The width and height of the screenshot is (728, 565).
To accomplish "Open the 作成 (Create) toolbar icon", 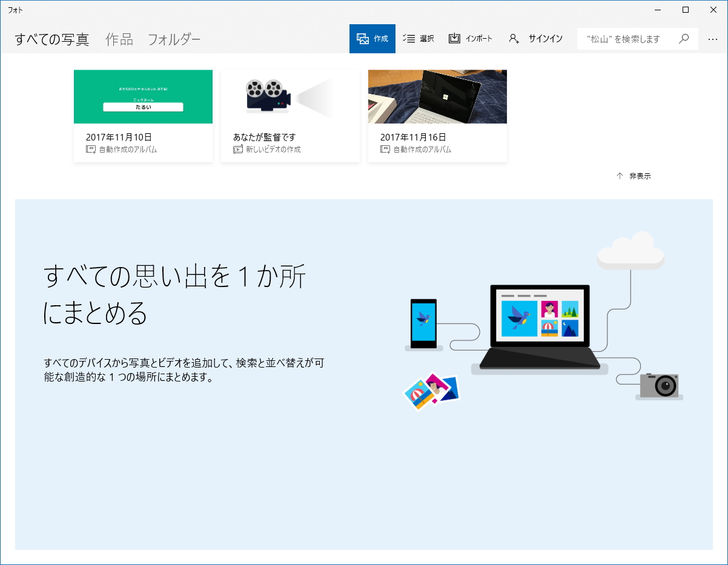I will (363, 38).
